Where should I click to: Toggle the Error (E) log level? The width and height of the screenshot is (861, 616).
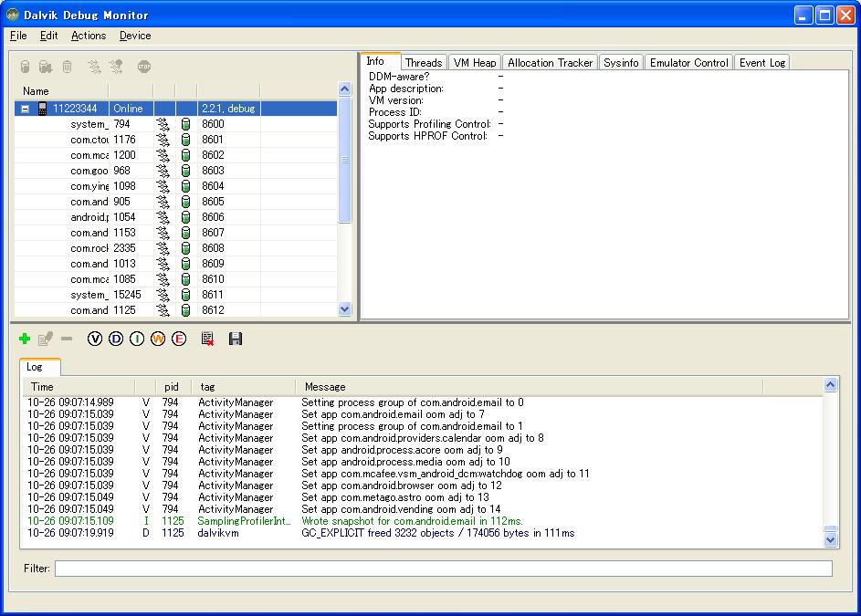tap(179, 339)
